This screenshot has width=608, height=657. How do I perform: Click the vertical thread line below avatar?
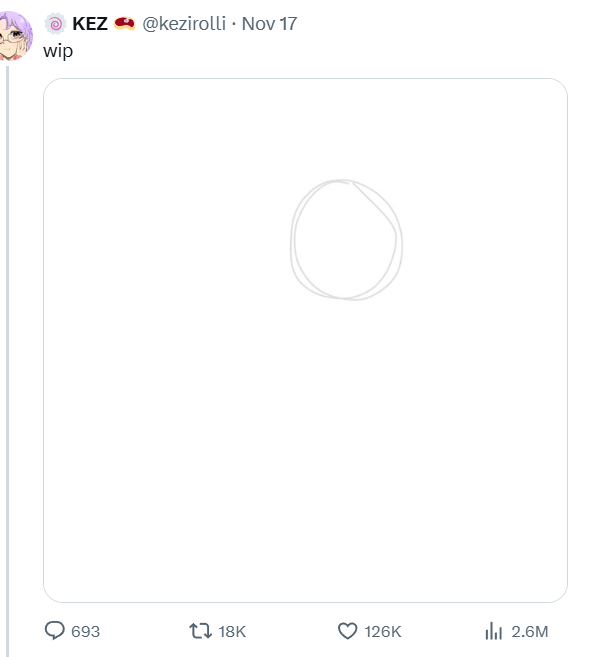pyautogui.click(x=8, y=350)
